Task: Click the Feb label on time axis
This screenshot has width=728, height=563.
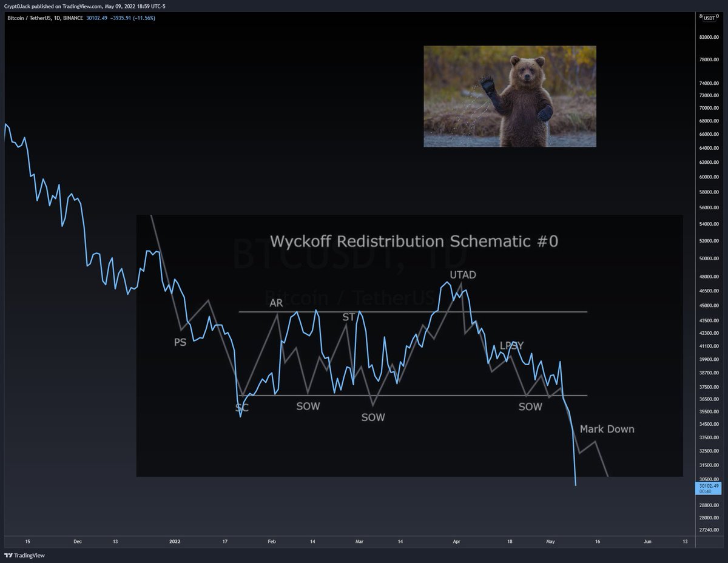Action: [x=272, y=541]
